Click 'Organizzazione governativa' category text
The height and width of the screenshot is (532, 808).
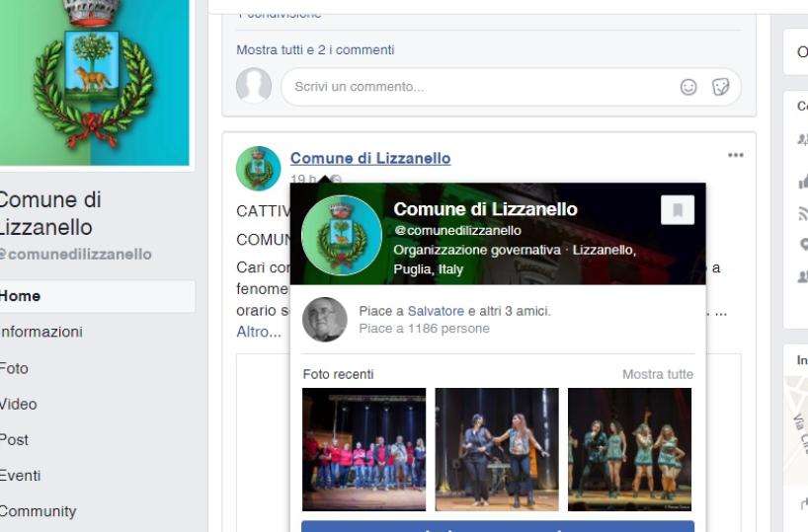pyautogui.click(x=477, y=250)
